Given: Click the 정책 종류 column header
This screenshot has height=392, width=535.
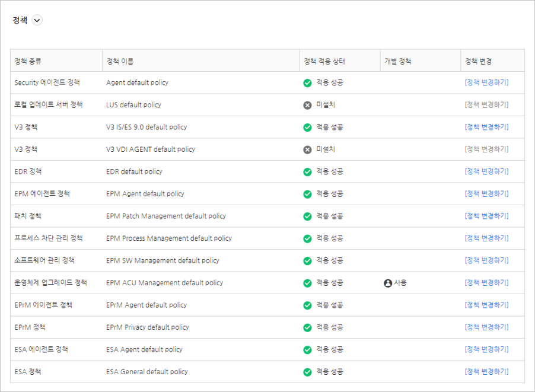Looking at the screenshot, I should point(28,61).
